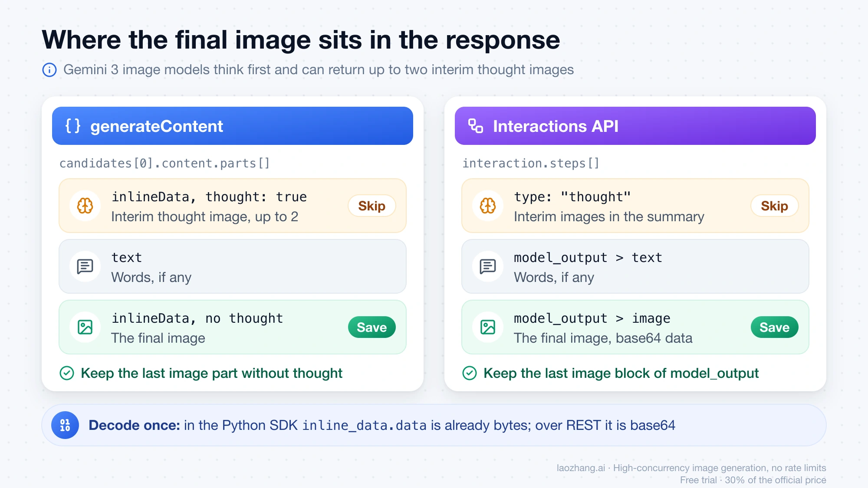Click the binary 01 10 icon beside Decode once
This screenshot has height=488, width=868.
tap(65, 425)
